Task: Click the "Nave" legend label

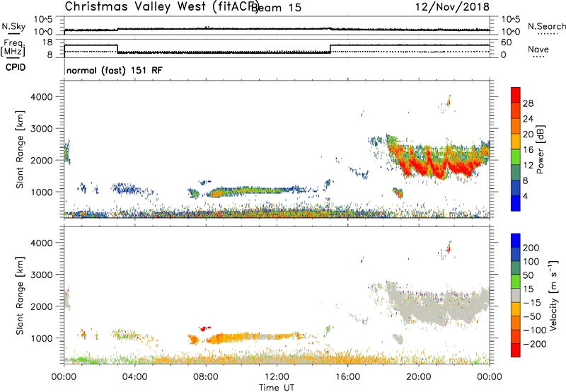Action: [538, 49]
